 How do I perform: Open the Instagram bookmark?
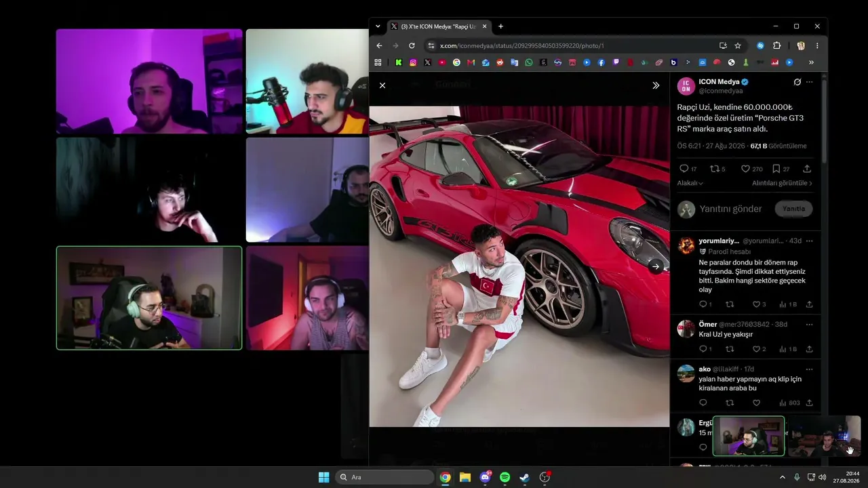point(413,62)
